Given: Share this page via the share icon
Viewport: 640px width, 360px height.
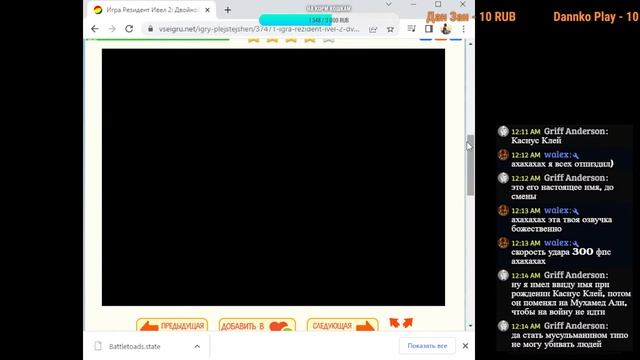Looking at the screenshot, I should point(373,29).
